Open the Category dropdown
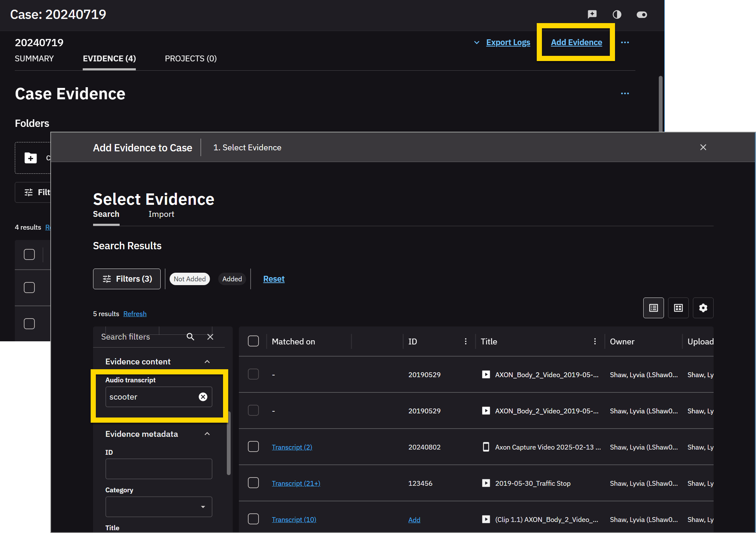The image size is (756, 533). [159, 507]
